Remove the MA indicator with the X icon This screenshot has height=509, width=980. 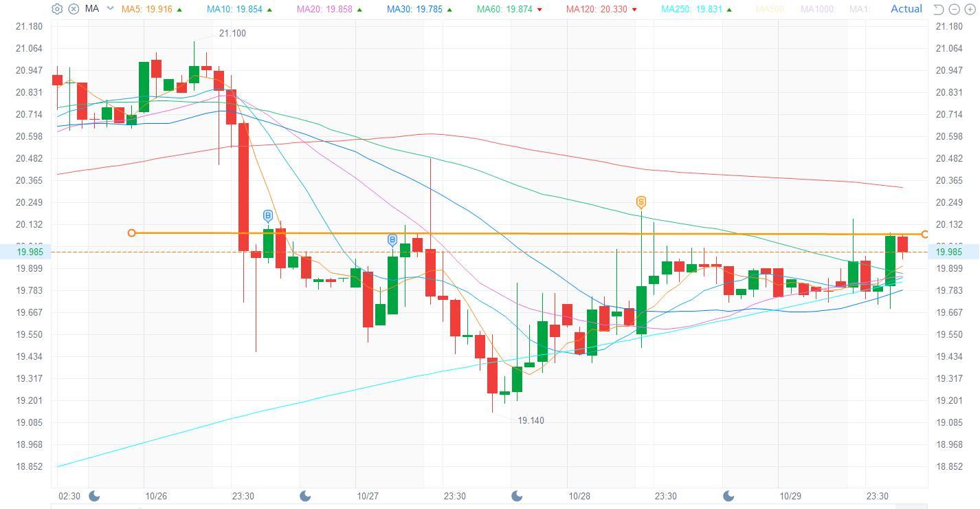[74, 9]
